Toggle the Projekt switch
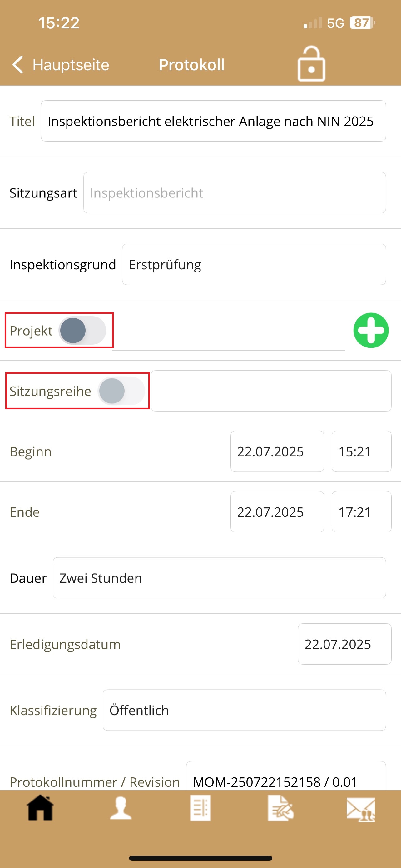Screen dimensions: 401x868 82,330
